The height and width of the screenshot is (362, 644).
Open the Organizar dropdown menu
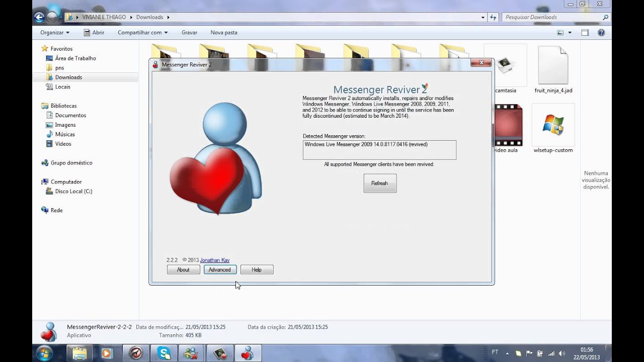55,33
